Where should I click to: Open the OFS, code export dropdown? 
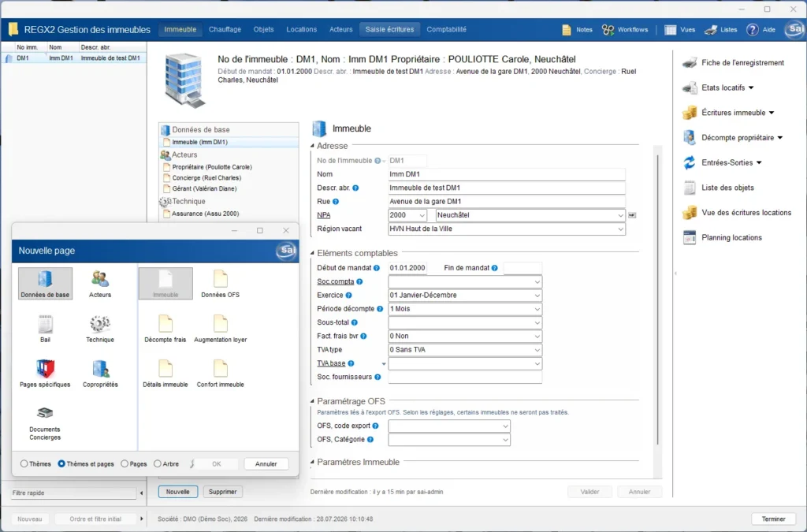point(505,426)
